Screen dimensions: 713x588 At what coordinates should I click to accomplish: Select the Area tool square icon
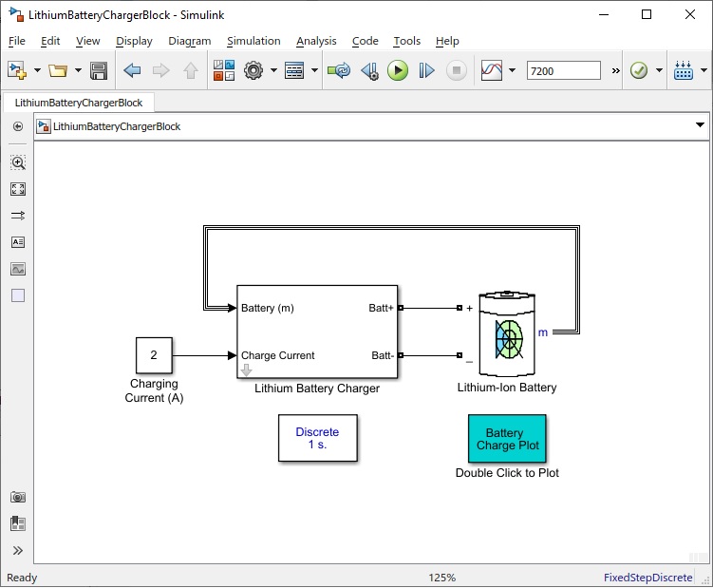(x=18, y=295)
